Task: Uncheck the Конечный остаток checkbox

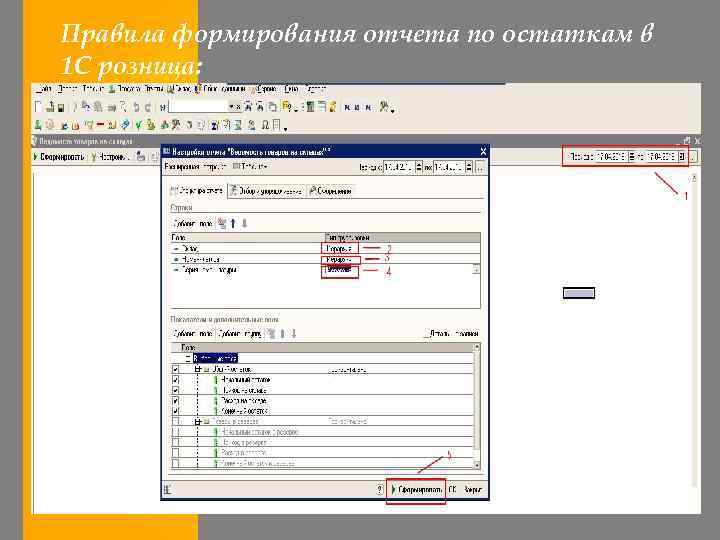Action: click(x=175, y=411)
